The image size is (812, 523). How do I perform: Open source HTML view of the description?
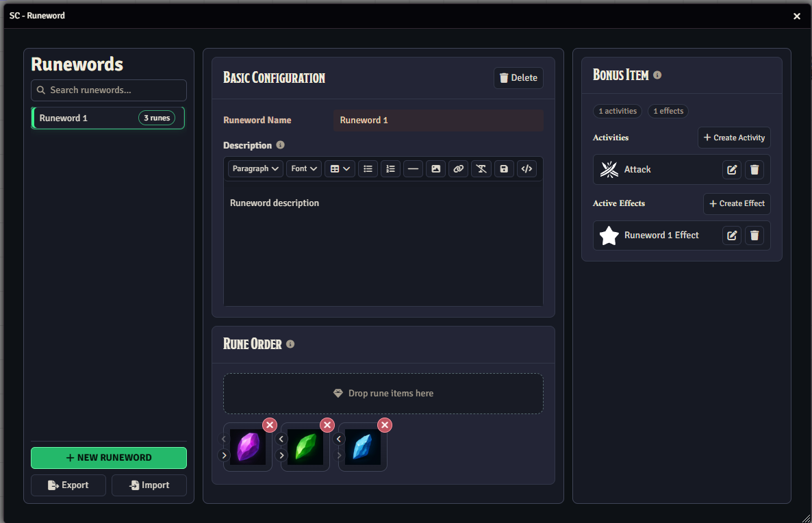click(526, 169)
